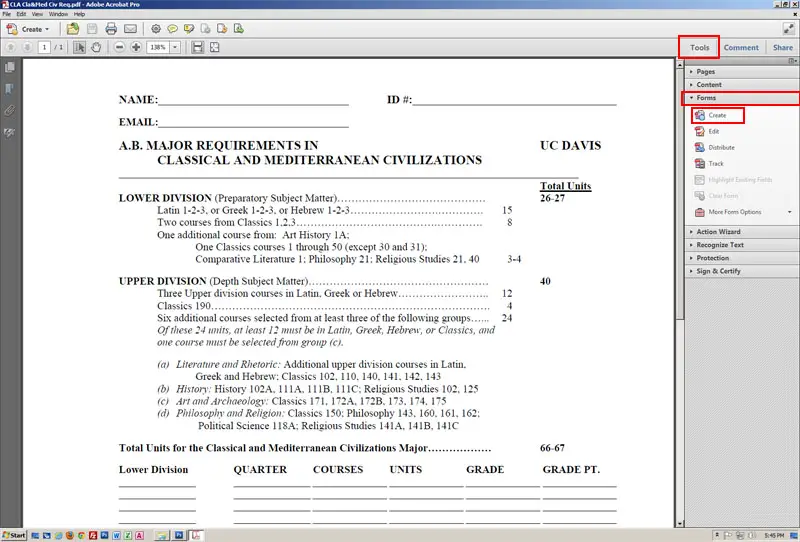This screenshot has width=800, height=542.
Task: Open the Page Thumbnails side panel icon
Action: [x=10, y=67]
